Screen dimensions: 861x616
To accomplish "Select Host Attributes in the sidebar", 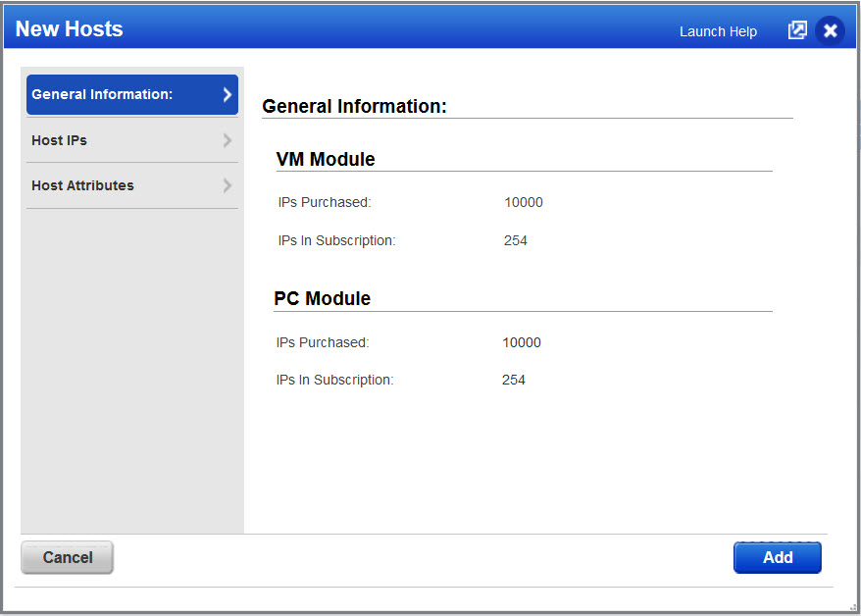I will pyautogui.click(x=132, y=185).
